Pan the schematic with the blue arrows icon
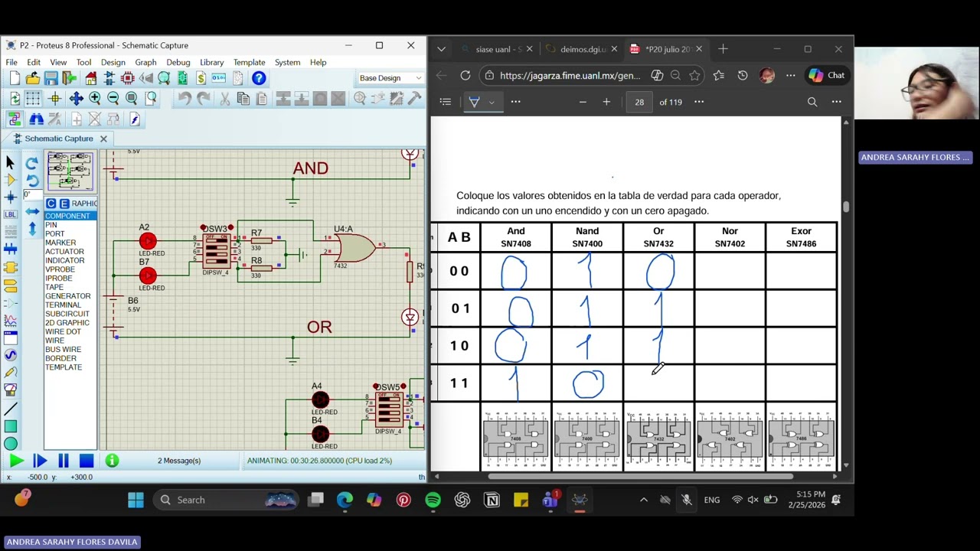980x551 pixels. [76, 98]
